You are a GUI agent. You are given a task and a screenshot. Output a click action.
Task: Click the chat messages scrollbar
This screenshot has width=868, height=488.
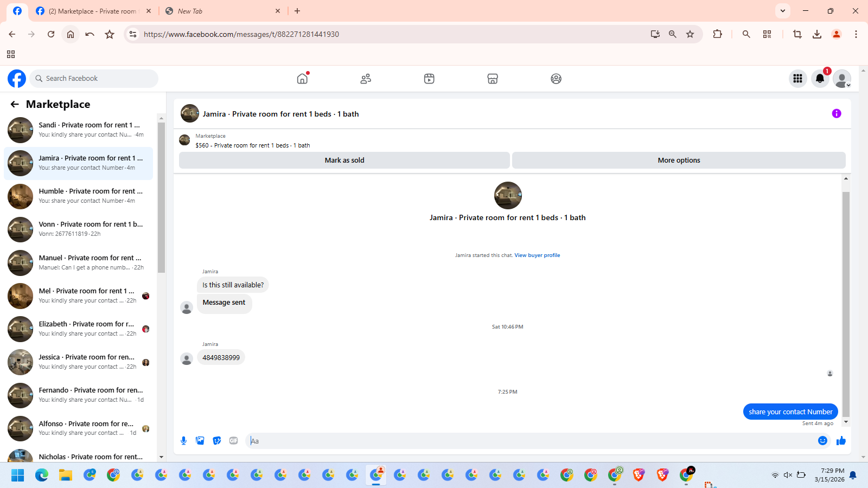click(x=846, y=304)
